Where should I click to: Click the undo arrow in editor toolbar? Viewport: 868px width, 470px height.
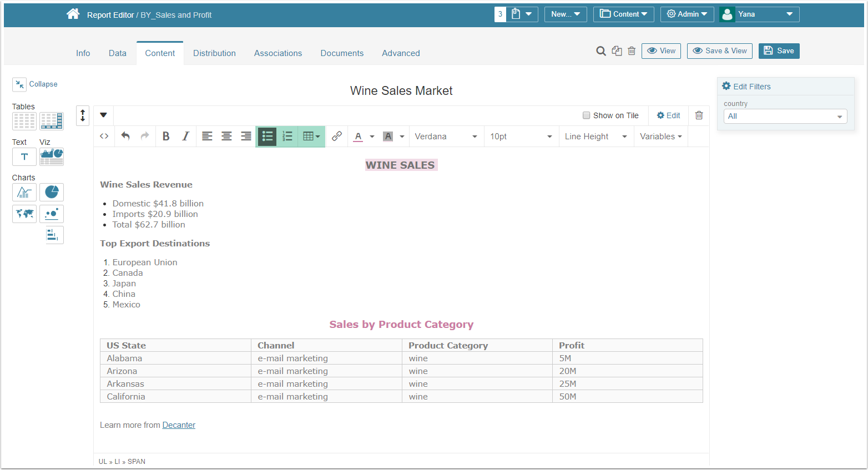125,137
